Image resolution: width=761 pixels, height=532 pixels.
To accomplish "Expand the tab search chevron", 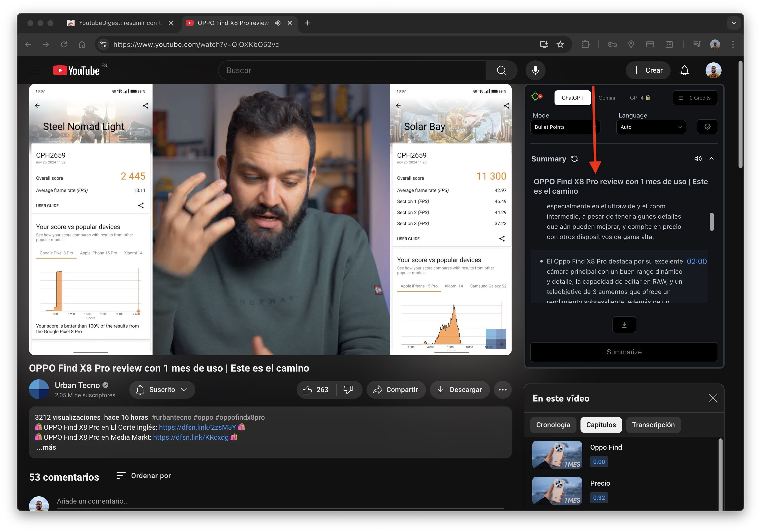I will (x=734, y=23).
